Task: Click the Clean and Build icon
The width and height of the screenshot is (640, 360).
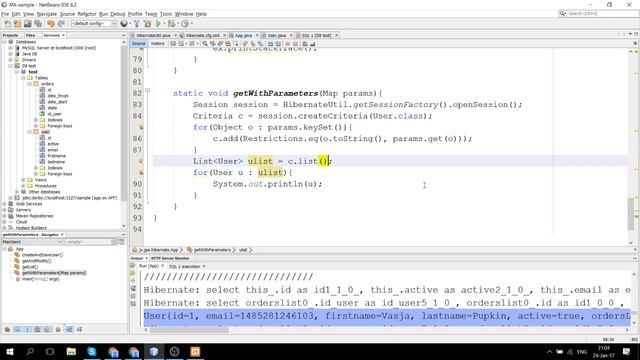Action: click(147, 24)
